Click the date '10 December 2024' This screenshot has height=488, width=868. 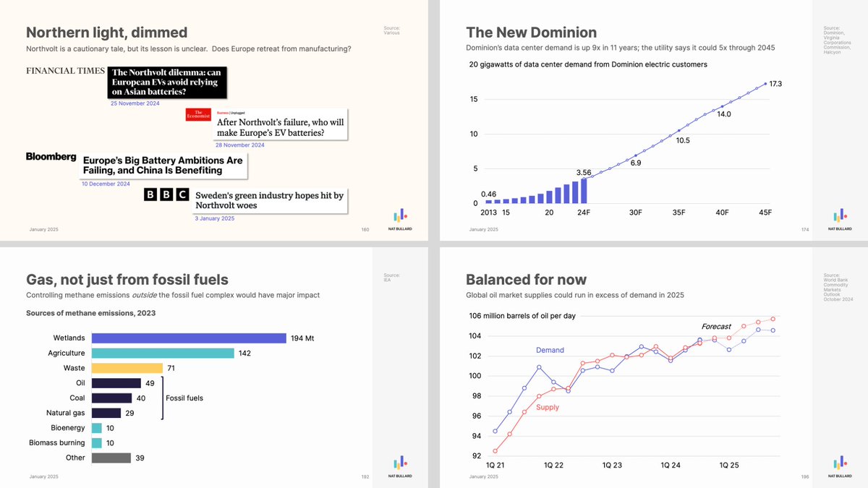[106, 184]
